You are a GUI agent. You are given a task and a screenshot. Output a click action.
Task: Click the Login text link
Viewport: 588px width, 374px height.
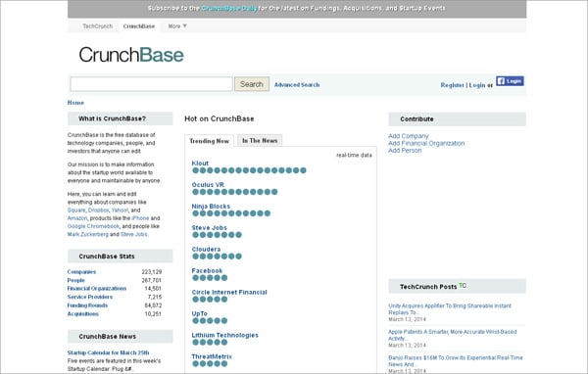pos(477,85)
